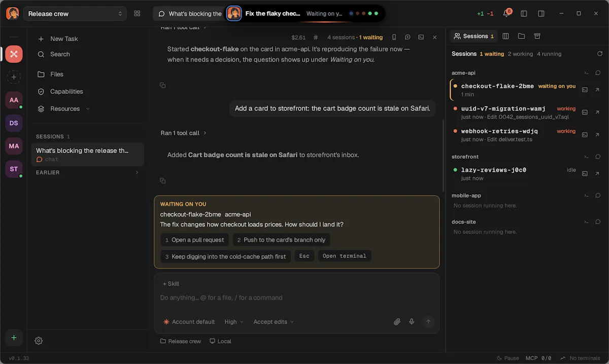Add a skill with '+ Skill'
Viewport: 609px width, 364px height.
[x=171, y=284]
